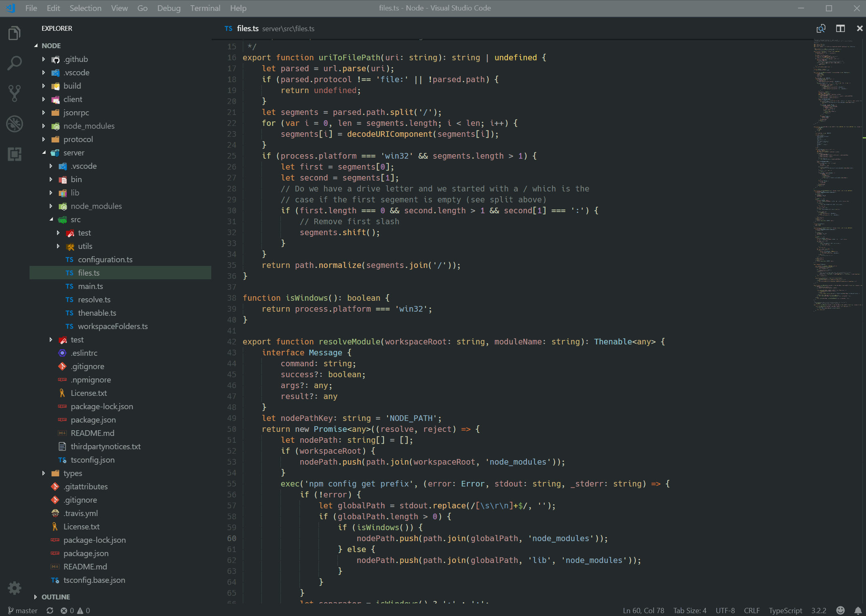Viewport: 866px width, 616px height.
Task: Click the feedback smiley icon
Action: tap(841, 610)
